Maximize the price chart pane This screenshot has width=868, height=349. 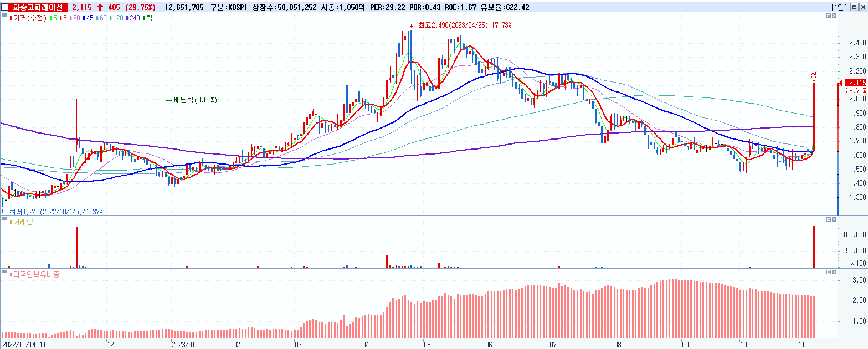point(829,16)
